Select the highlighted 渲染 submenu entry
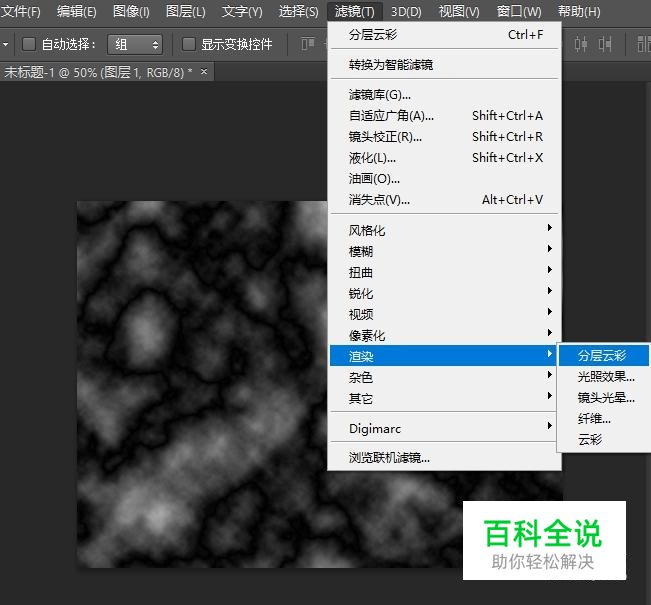Viewport: 651px width, 605px height. point(443,356)
